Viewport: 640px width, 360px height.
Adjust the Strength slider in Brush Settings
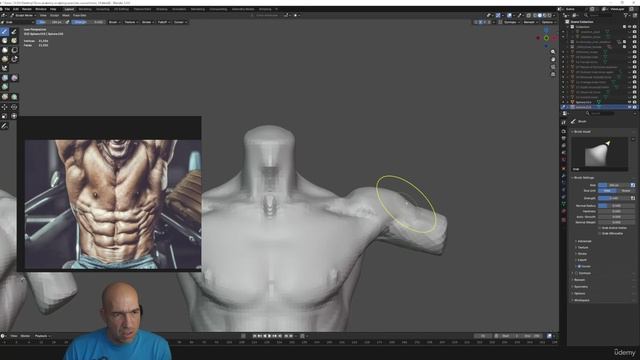click(x=614, y=198)
